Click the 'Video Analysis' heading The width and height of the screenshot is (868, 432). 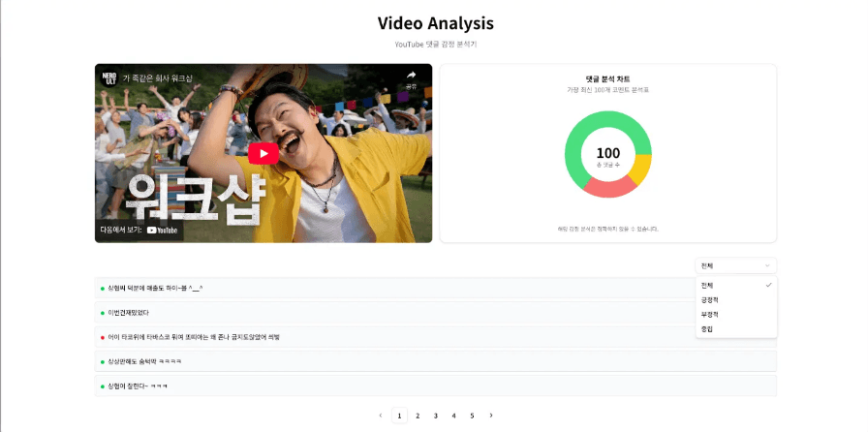coord(436,23)
